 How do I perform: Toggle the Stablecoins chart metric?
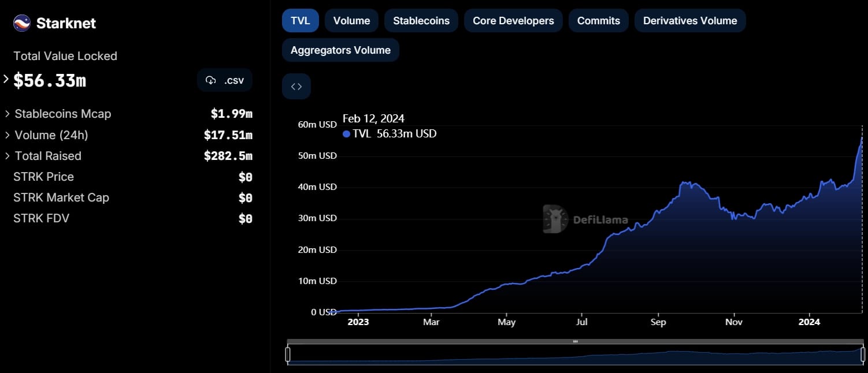tap(421, 21)
